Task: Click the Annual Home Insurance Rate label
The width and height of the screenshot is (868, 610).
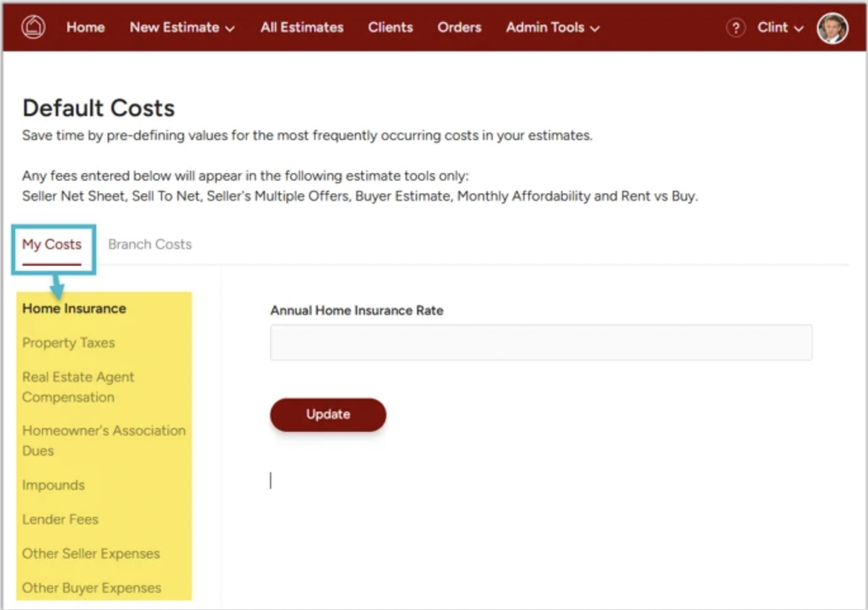Action: tap(357, 310)
